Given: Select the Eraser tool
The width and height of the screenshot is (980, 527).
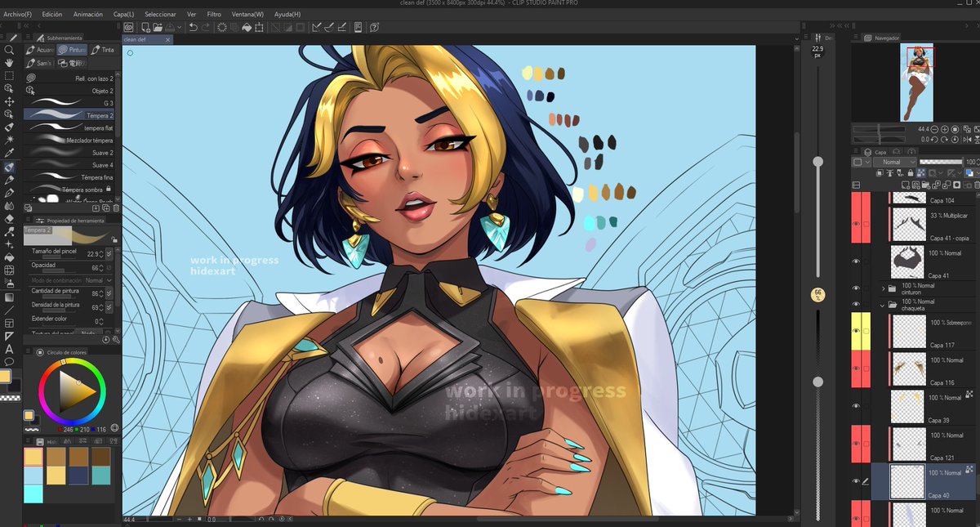Looking at the screenshot, I should [9, 218].
